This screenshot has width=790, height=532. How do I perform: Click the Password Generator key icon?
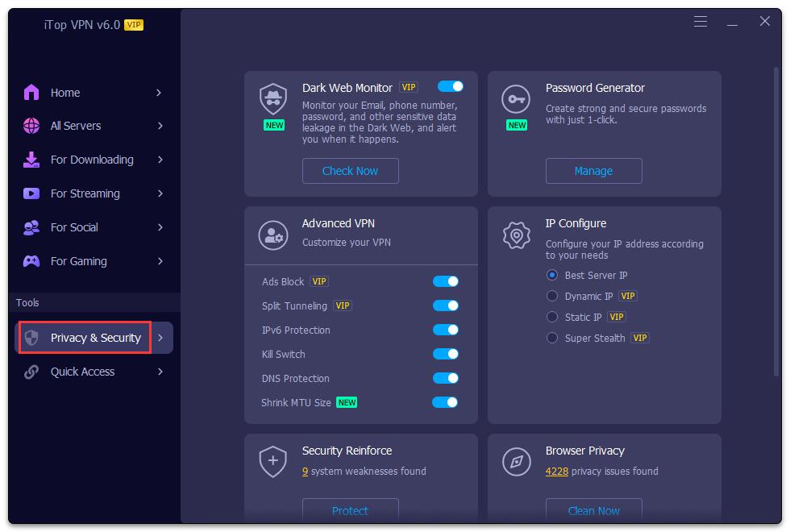coord(516,99)
